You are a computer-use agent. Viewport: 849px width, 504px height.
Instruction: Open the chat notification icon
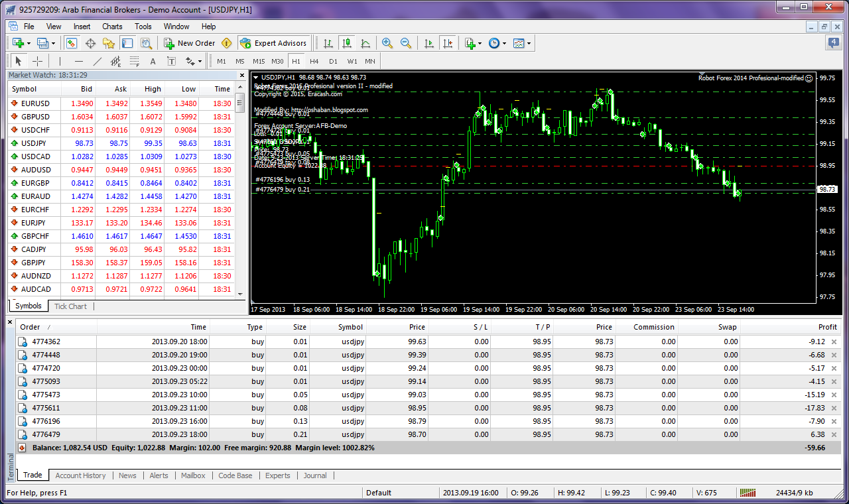tap(834, 43)
